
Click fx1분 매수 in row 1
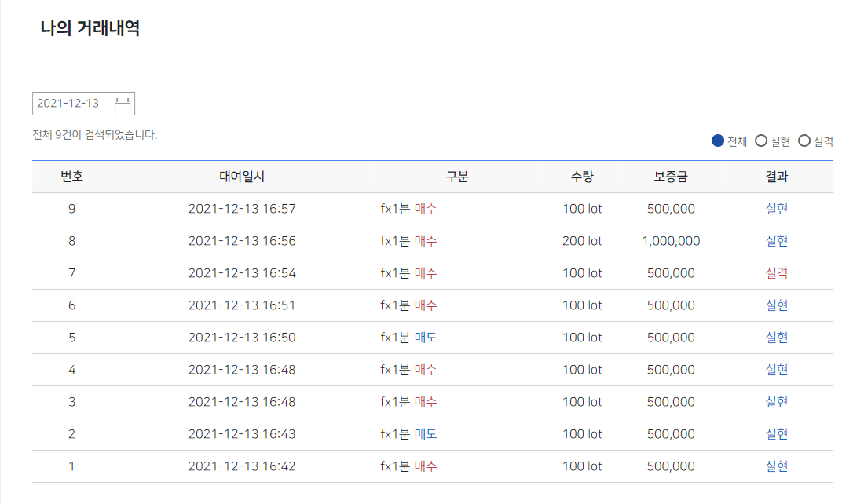(x=408, y=466)
